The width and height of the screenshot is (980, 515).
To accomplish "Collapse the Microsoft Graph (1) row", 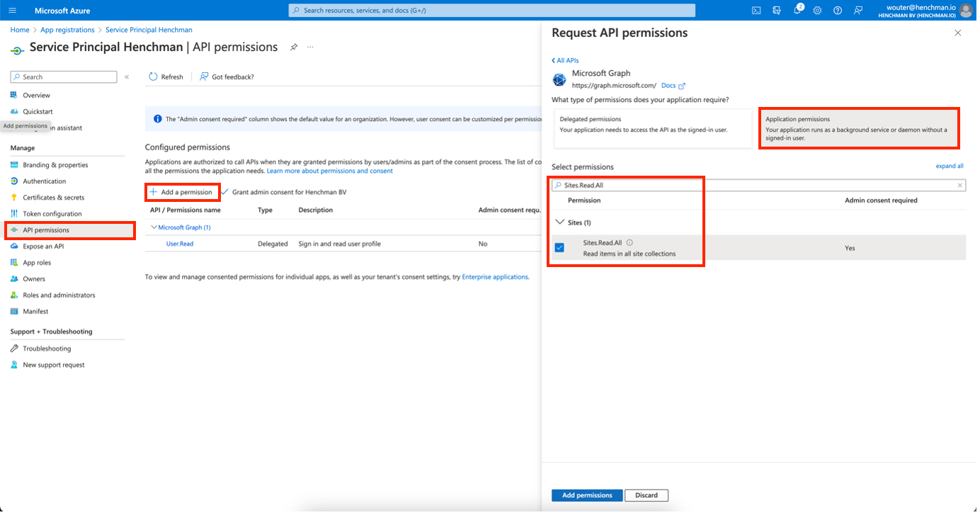I will (x=154, y=227).
